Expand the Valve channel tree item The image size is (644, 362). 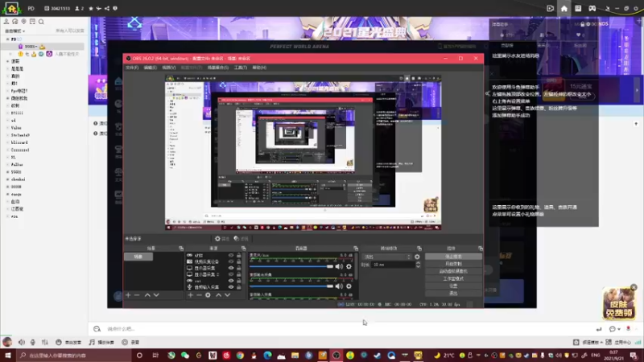click(x=7, y=128)
